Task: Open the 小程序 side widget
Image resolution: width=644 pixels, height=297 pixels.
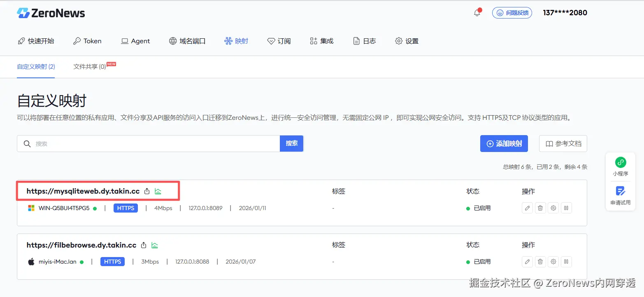Action: tap(621, 167)
